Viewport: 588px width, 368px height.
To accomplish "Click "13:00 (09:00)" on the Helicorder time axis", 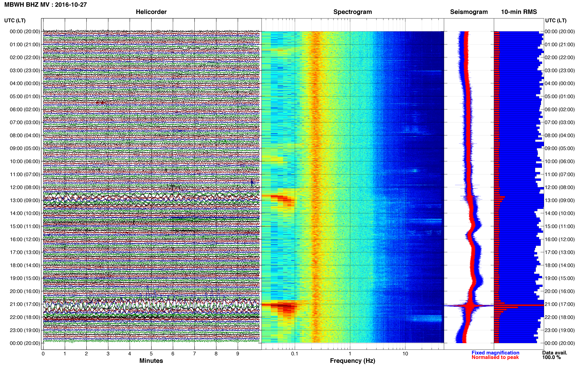I will click(25, 201).
